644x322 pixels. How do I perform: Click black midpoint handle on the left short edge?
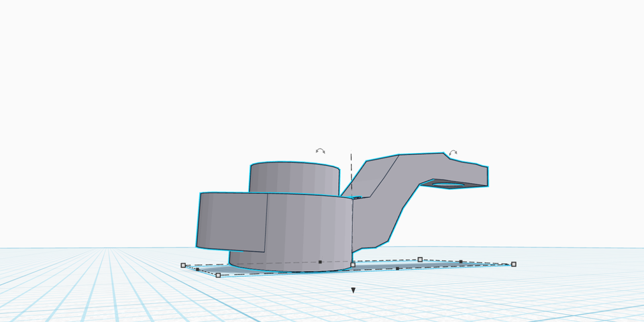[197, 269]
